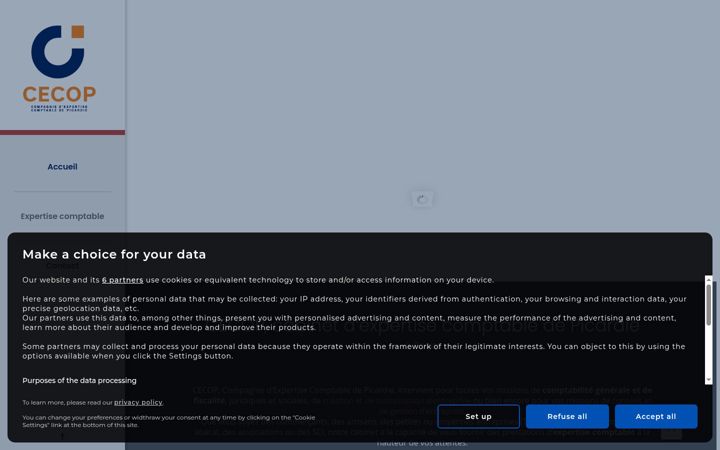Open the privacy policy link
The image size is (720, 450).
click(138, 403)
